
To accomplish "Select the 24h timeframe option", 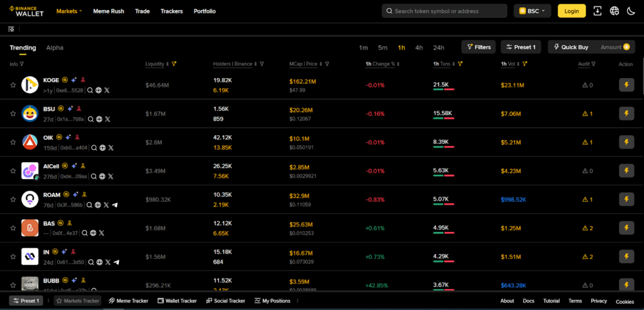I will pos(438,48).
